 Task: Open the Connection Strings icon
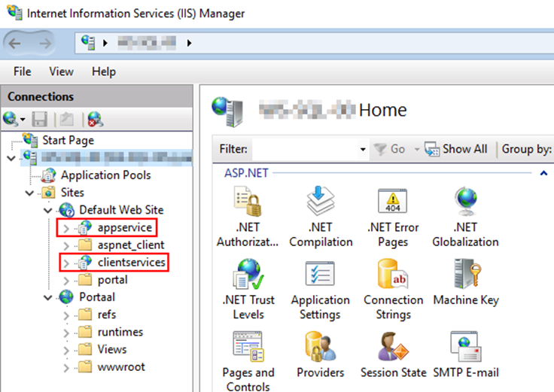392,276
